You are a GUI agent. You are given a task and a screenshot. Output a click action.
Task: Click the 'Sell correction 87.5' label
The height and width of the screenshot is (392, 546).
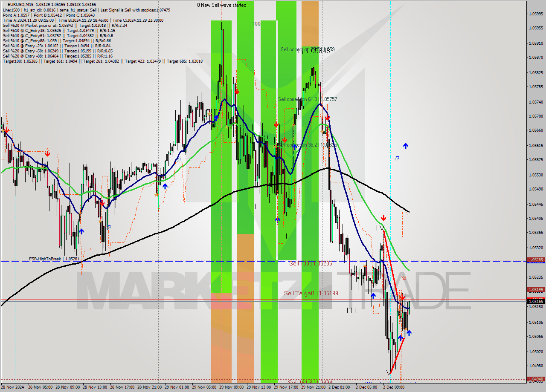pos(308,49)
